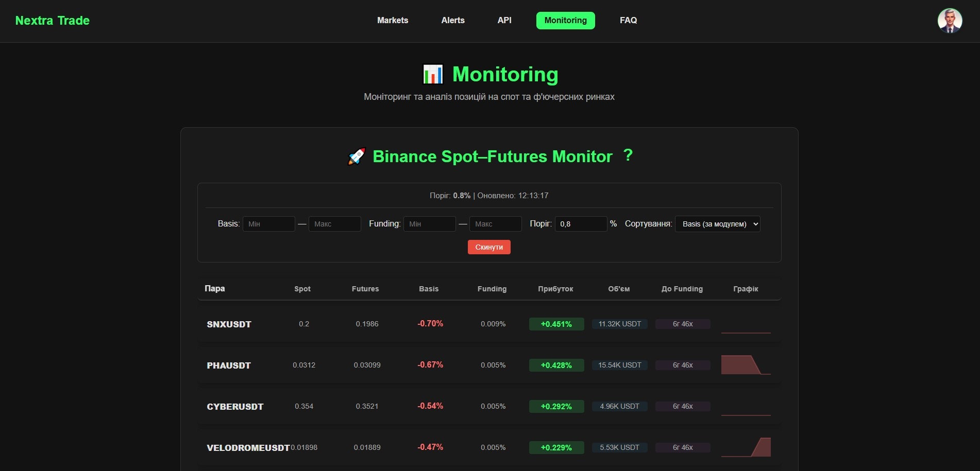Open the Alerts page

(x=453, y=21)
